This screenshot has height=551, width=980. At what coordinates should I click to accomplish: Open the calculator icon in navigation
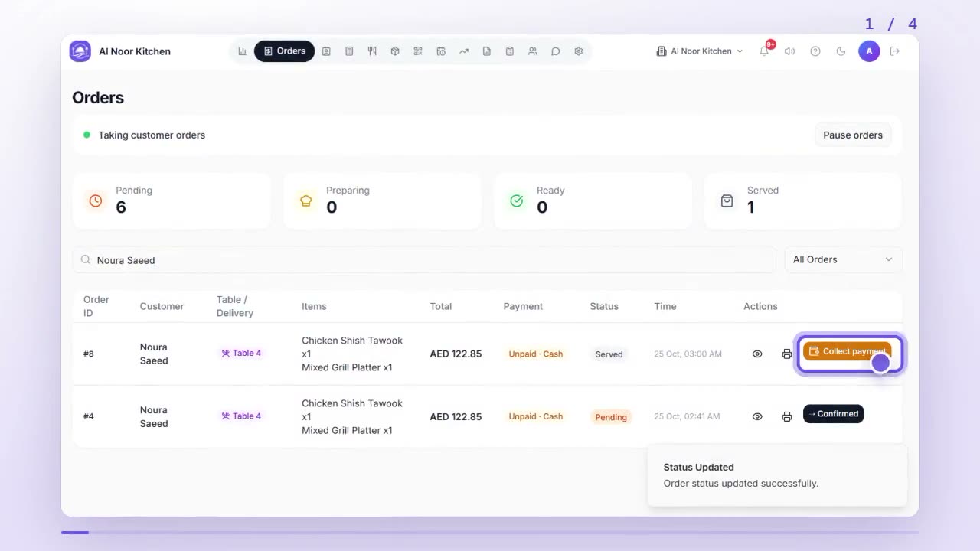coord(349,51)
